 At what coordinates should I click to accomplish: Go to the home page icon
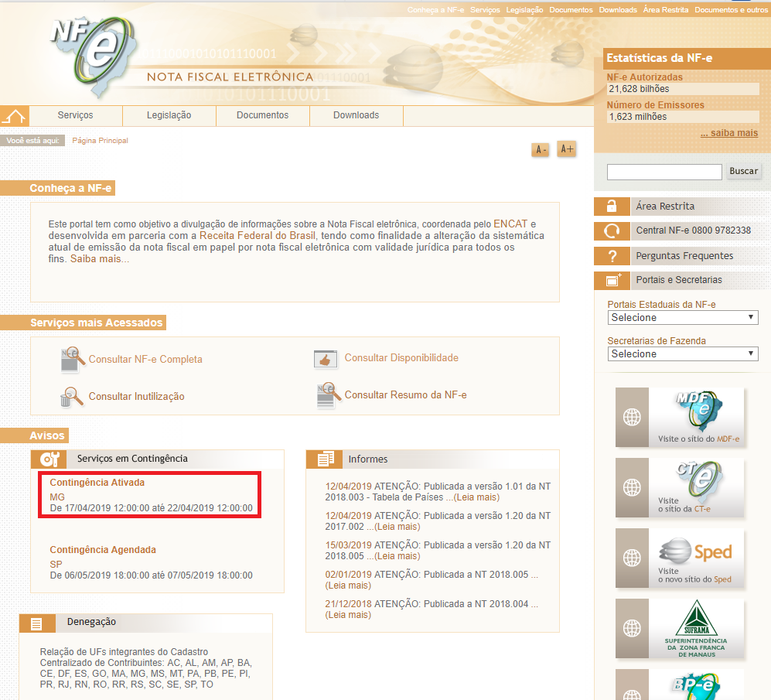[14, 117]
